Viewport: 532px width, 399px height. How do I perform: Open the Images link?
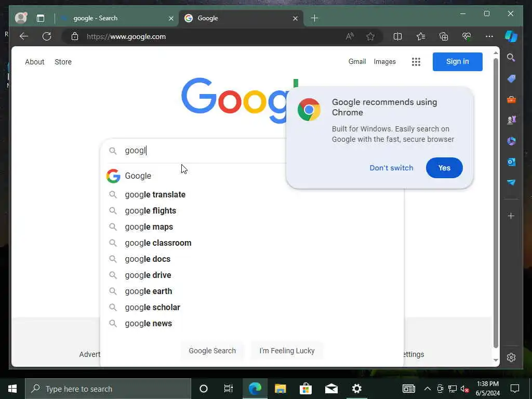click(384, 61)
